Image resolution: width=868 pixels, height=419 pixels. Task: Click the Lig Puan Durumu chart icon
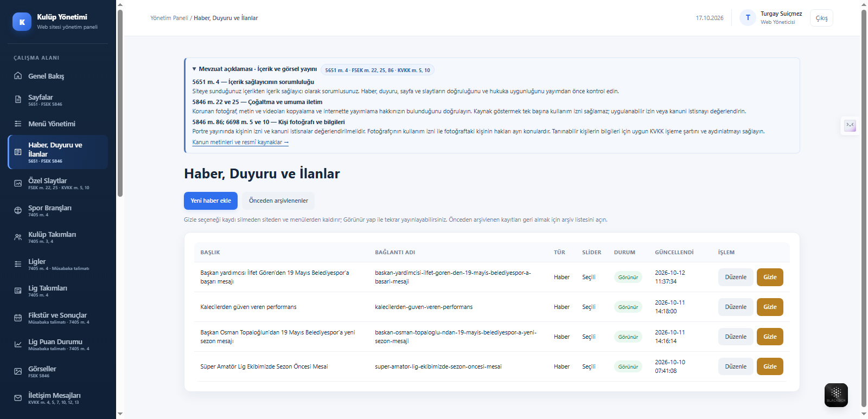(x=18, y=344)
